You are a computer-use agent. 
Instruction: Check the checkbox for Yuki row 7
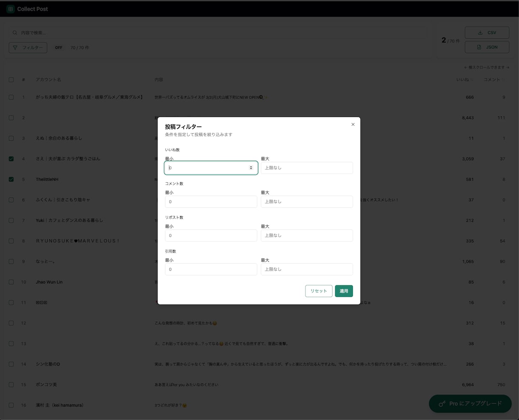[x=11, y=220]
